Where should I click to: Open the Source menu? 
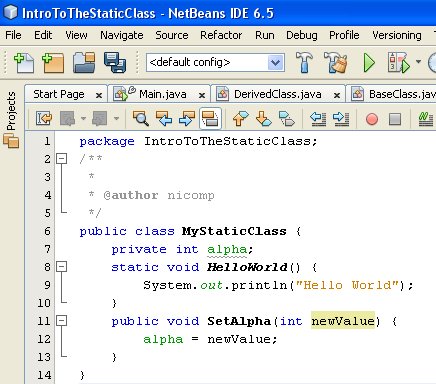tap(172, 35)
